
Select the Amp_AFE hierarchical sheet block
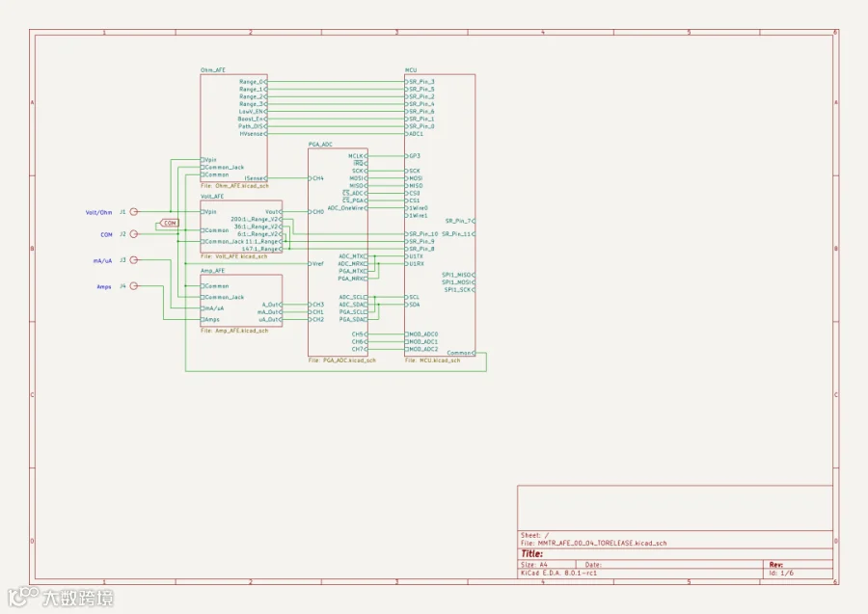241,301
